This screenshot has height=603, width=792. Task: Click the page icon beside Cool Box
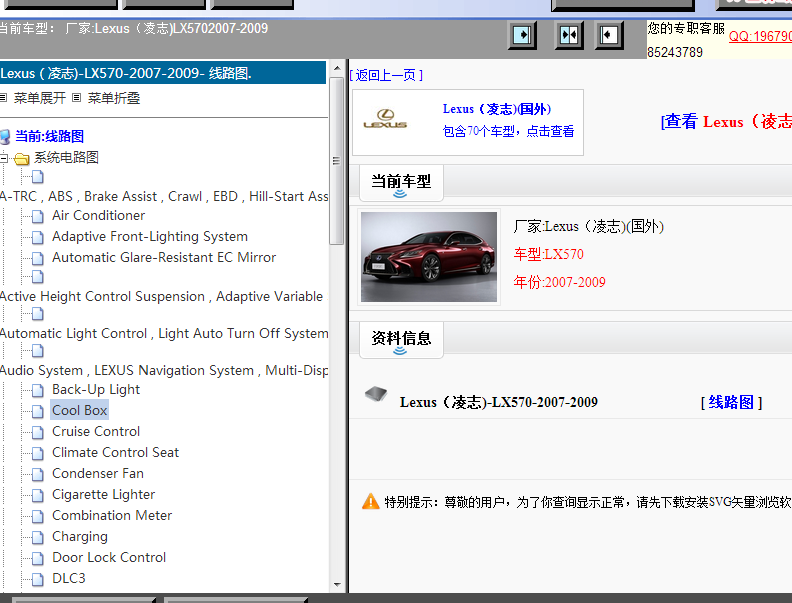pos(37,411)
